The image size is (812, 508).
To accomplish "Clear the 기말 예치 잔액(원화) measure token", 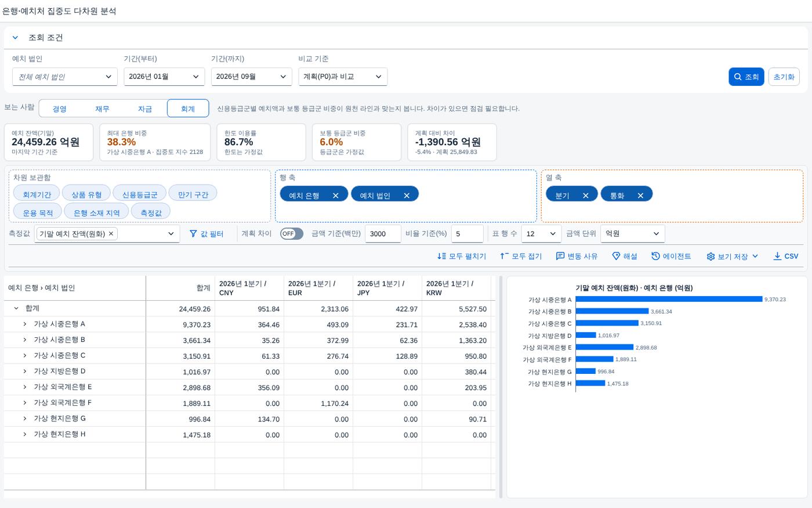I will coord(111,233).
